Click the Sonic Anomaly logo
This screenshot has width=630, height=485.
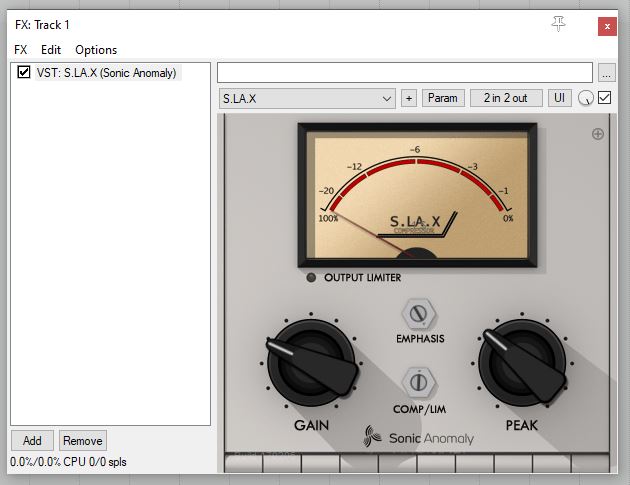pyautogui.click(x=419, y=437)
